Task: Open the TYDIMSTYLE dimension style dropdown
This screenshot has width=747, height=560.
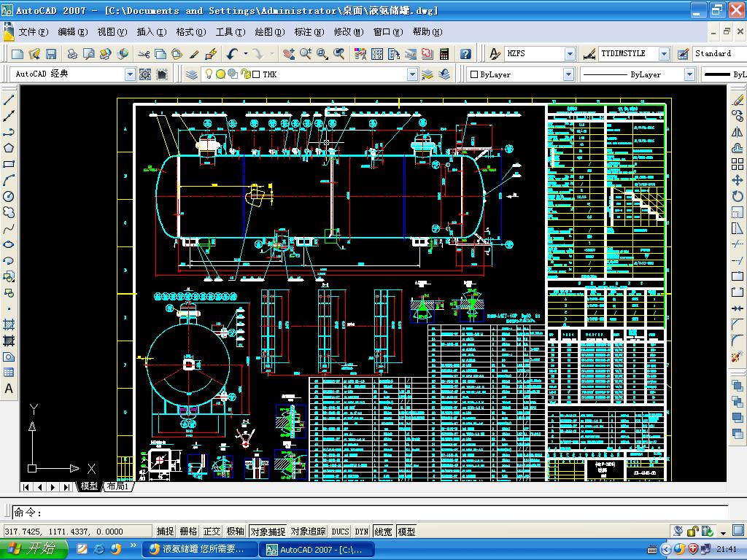Action: click(x=664, y=54)
